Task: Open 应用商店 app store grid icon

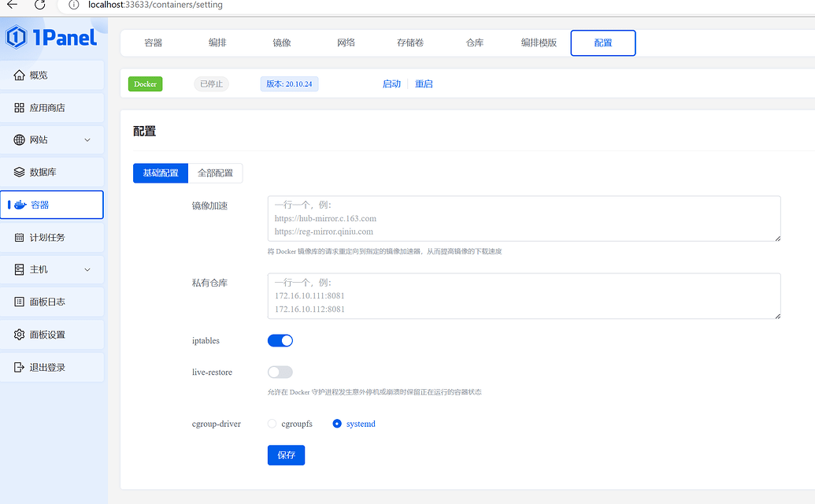Action: click(x=19, y=108)
